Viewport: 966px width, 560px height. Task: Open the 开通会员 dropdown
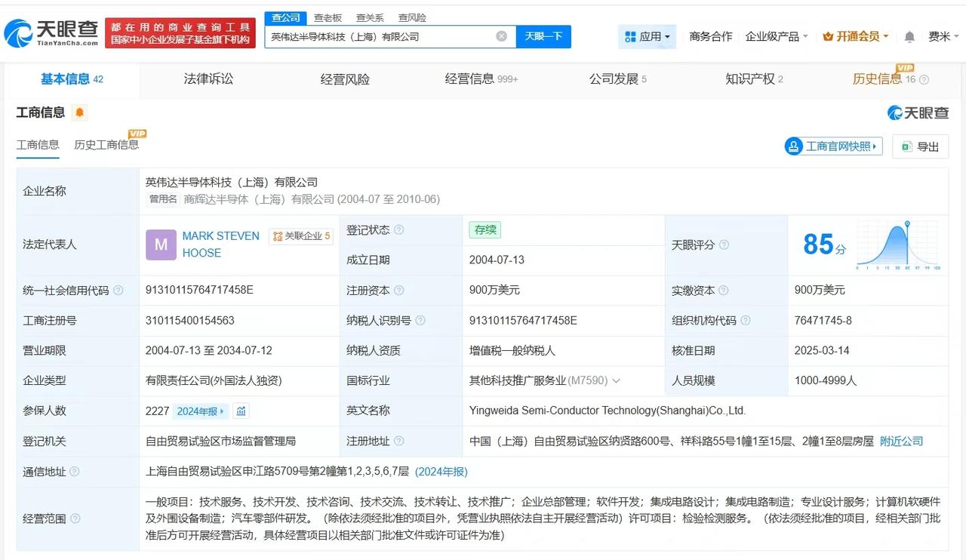pos(856,36)
